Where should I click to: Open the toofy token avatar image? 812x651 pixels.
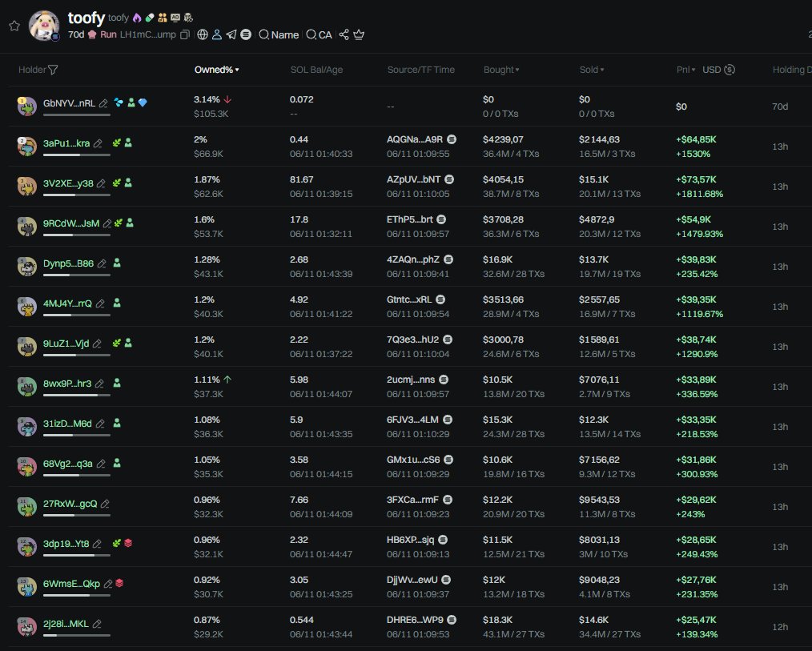tap(43, 25)
